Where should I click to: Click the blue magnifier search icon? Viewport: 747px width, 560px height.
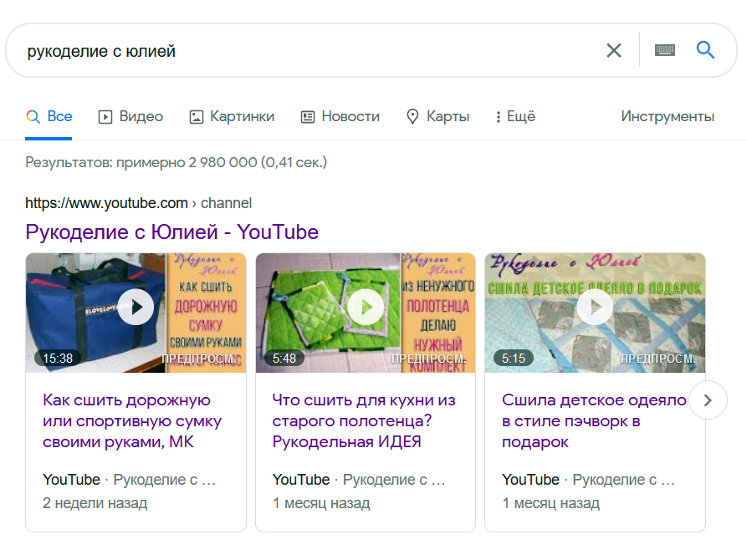pos(705,49)
